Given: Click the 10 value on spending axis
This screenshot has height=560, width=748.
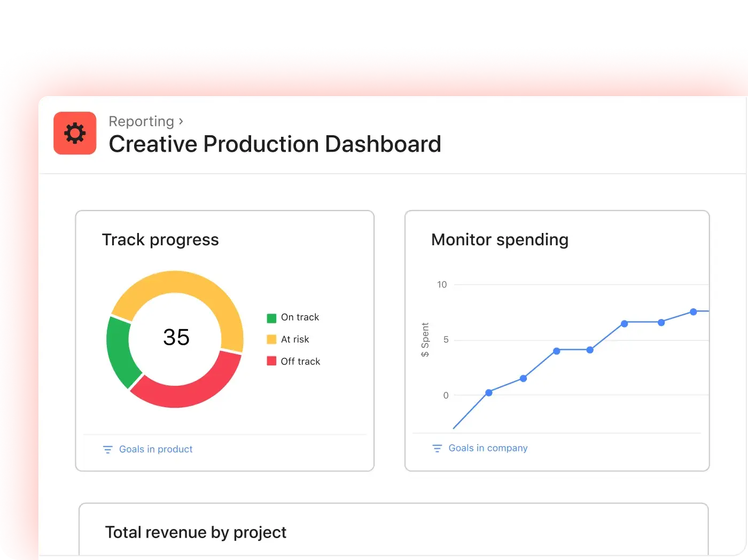Looking at the screenshot, I should coord(442,284).
